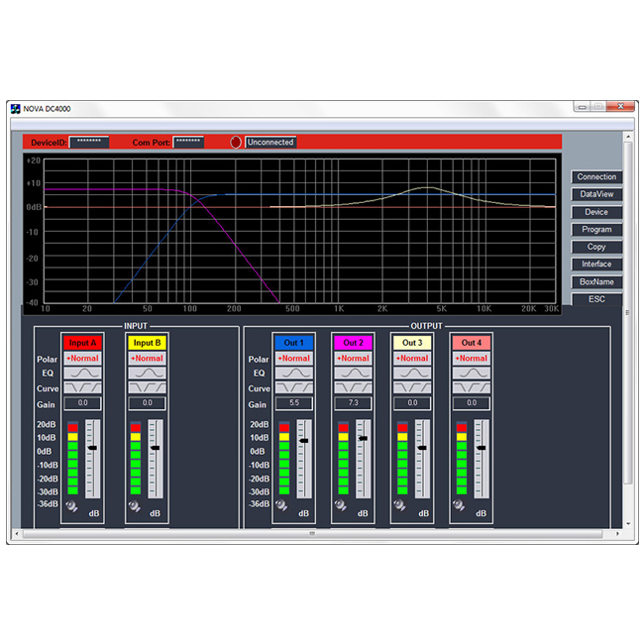
Task: Click the Input A speaker mute icon
Action: pos(70,505)
